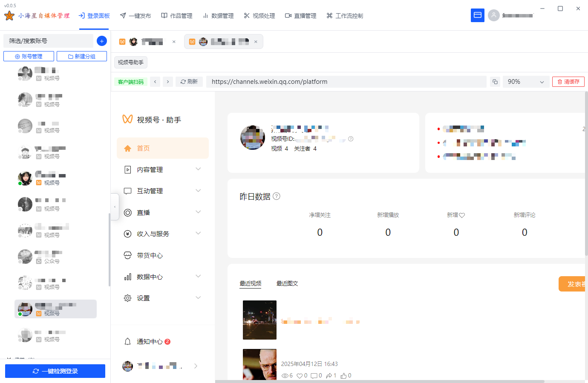The image size is (588, 383).
Task: Expand the 收入与服务 section
Action: (x=162, y=233)
